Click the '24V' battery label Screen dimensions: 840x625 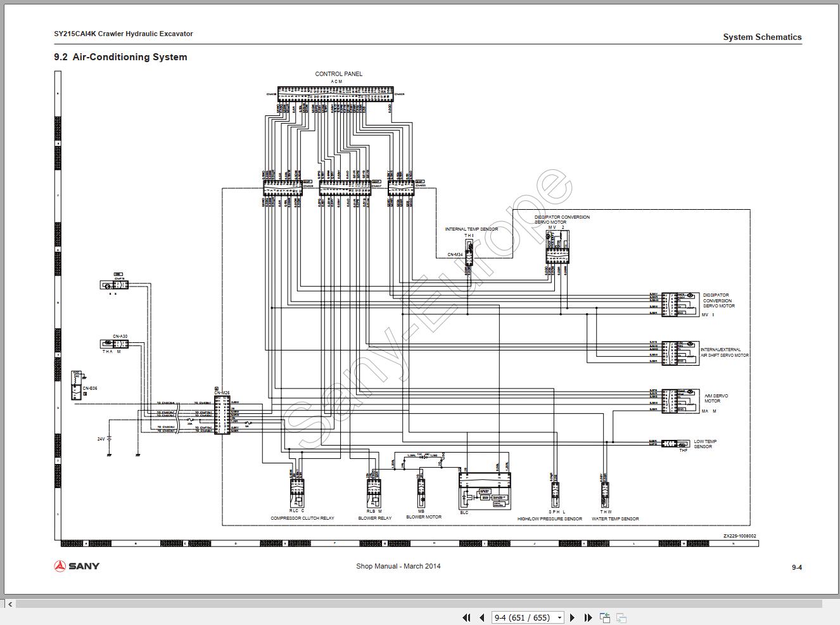(x=101, y=439)
